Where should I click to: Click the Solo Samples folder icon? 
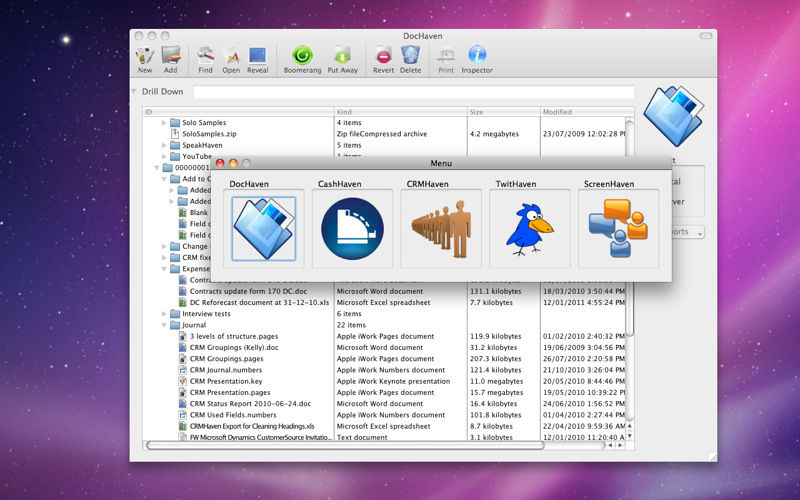coord(175,122)
